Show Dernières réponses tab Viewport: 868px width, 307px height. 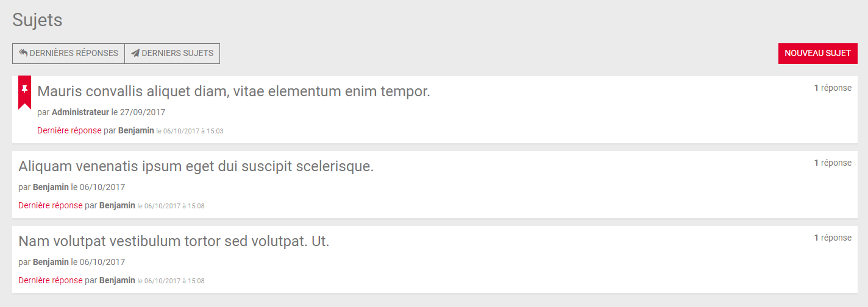[x=68, y=54]
